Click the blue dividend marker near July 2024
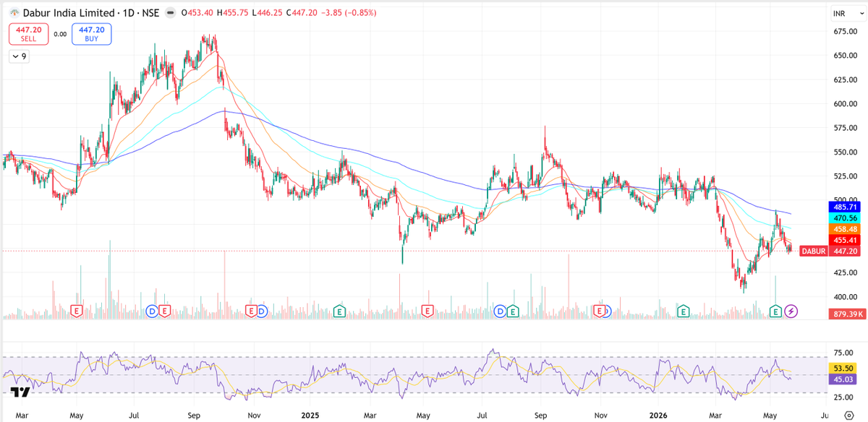The width and height of the screenshot is (868, 422). pyautogui.click(x=152, y=311)
